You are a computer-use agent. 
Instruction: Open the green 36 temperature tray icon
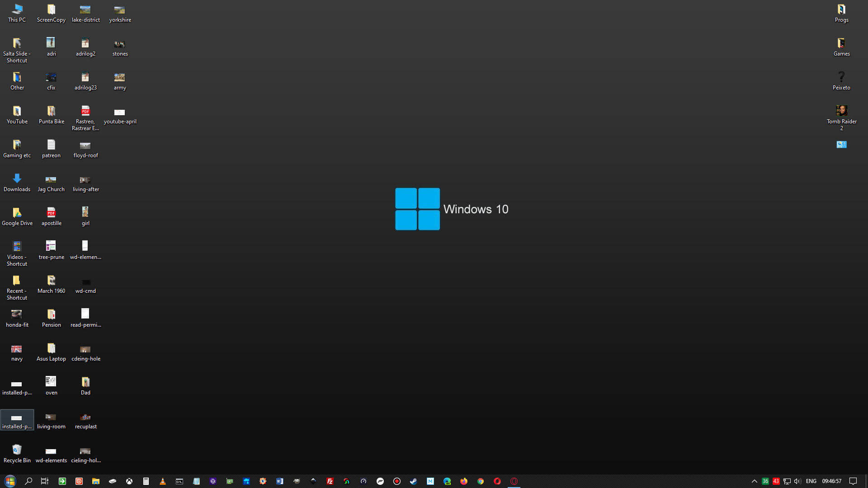click(765, 481)
